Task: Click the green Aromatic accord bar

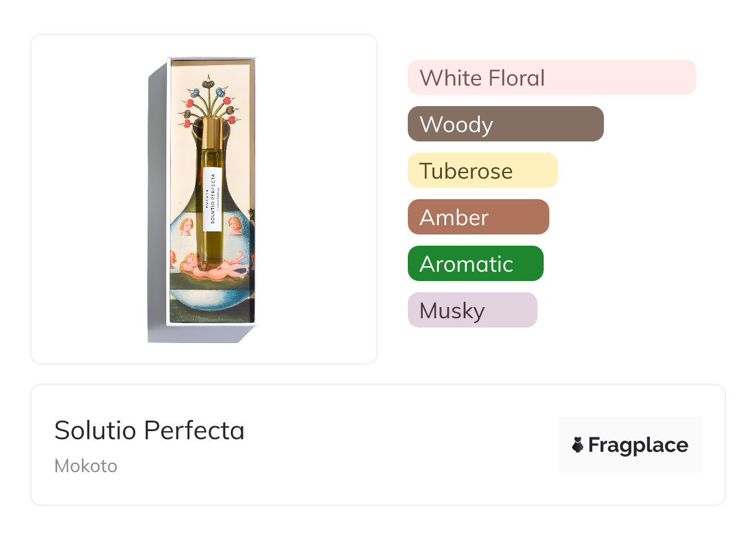Action: pyautogui.click(x=475, y=264)
